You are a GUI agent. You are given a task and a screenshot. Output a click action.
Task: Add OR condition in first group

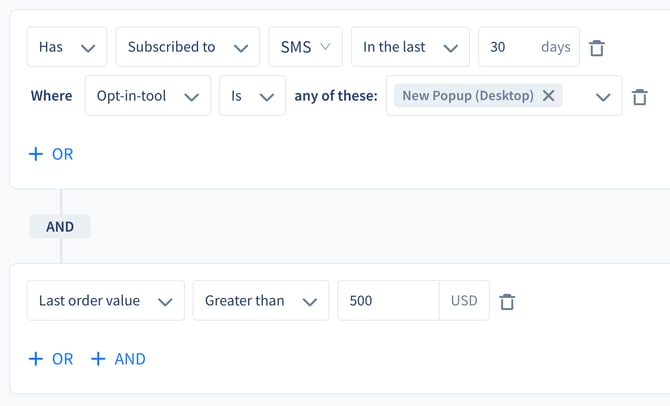click(x=51, y=154)
